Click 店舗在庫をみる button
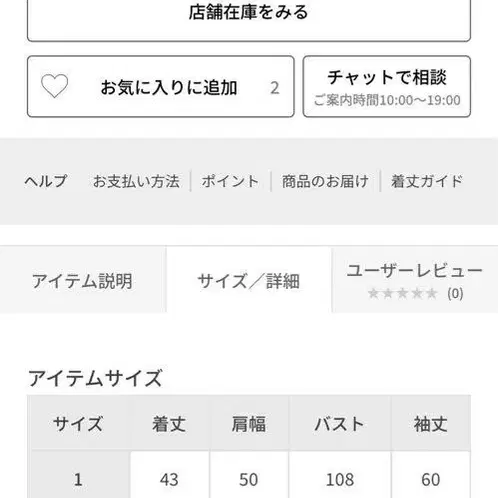This screenshot has width=498, height=498. pyautogui.click(x=249, y=17)
